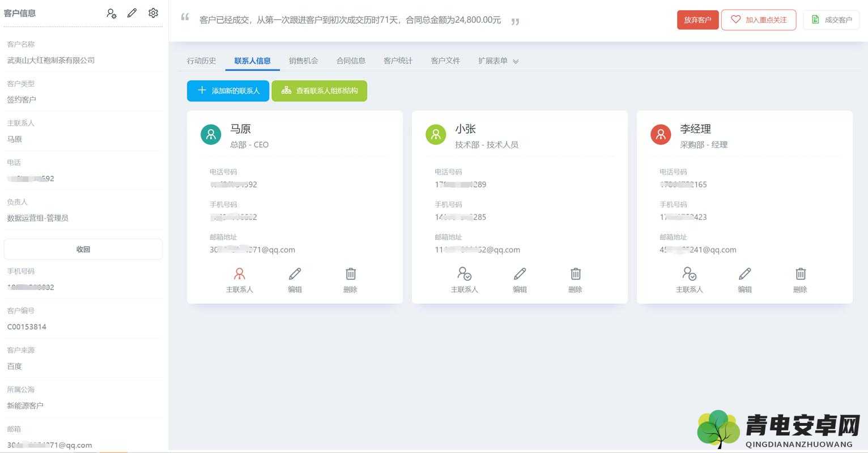Click the green avatar icon of 小张

pos(436,134)
